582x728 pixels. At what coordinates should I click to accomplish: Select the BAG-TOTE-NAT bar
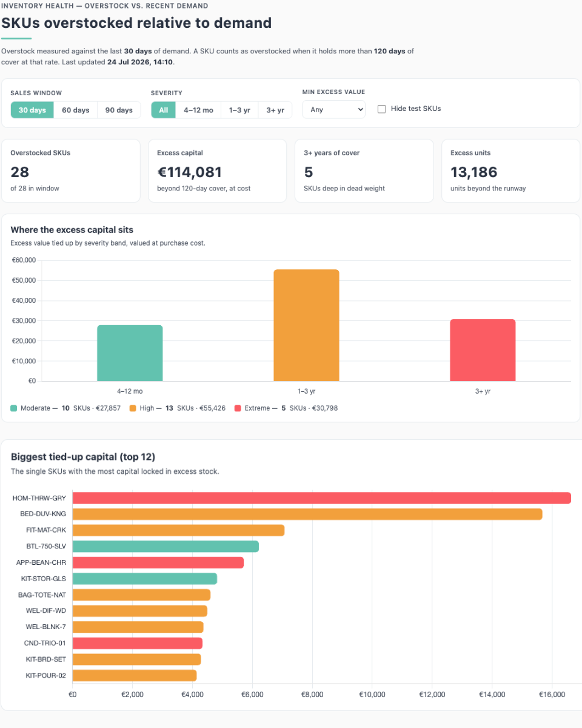(142, 595)
